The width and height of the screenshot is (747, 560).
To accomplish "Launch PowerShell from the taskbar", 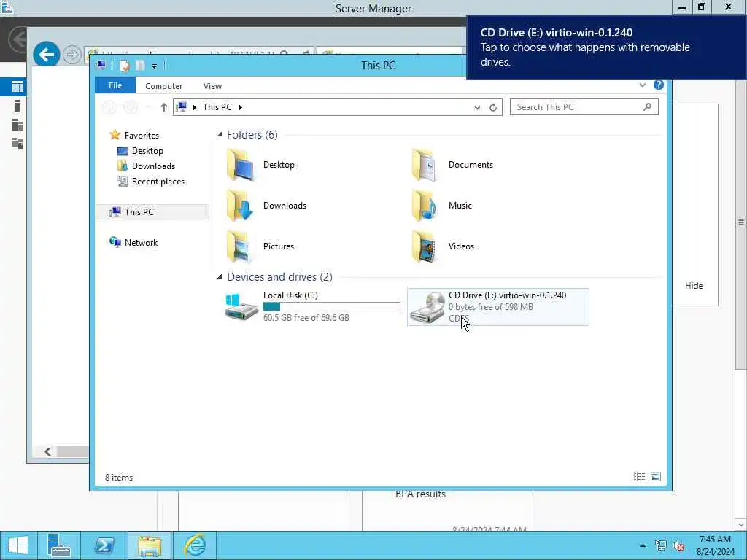I will click(x=104, y=545).
